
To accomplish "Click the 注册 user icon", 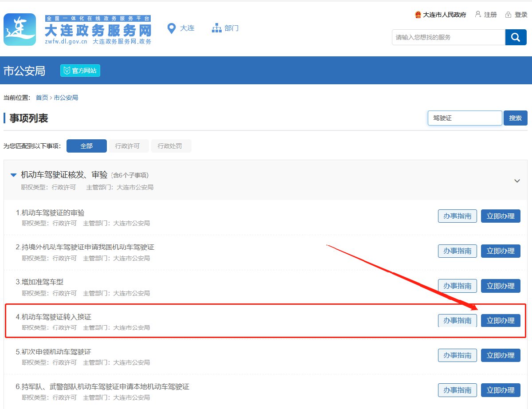I will point(478,14).
